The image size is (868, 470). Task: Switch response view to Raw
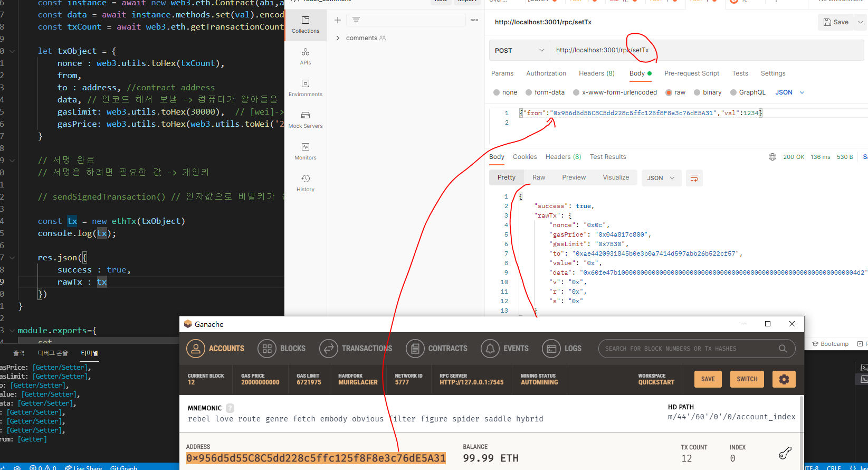pyautogui.click(x=539, y=177)
